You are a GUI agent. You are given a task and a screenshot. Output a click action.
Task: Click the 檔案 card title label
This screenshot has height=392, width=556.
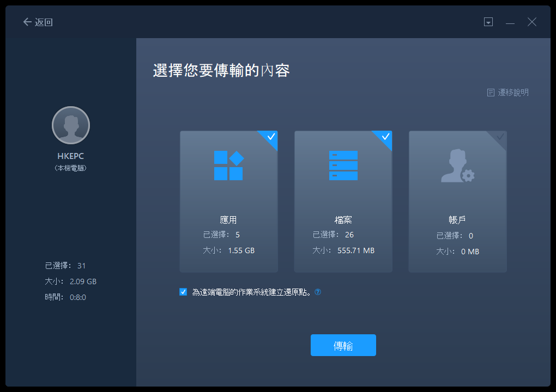click(343, 220)
